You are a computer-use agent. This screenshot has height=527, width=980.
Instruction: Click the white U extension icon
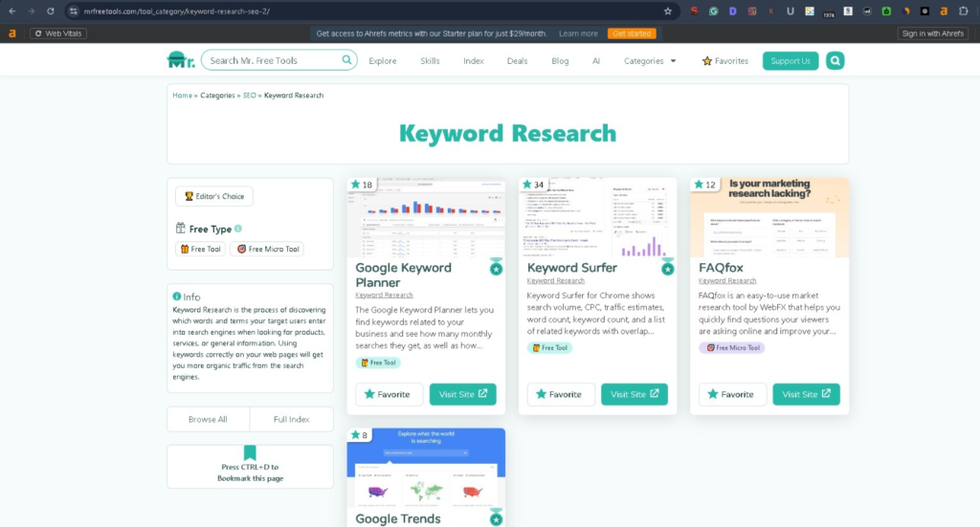(790, 11)
